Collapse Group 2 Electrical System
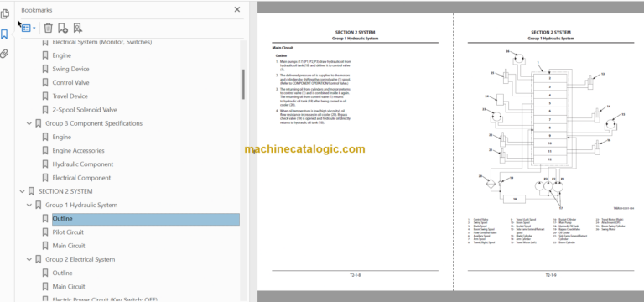 pos(29,259)
